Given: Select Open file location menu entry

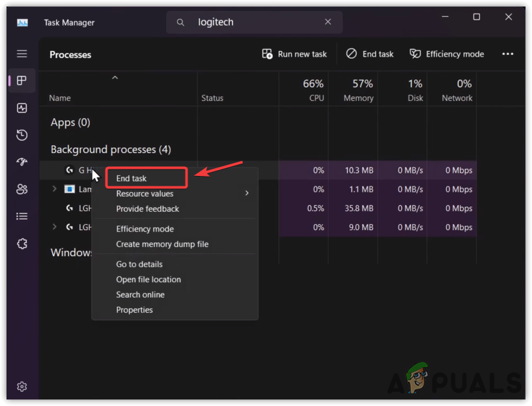Looking at the screenshot, I should click(x=148, y=280).
